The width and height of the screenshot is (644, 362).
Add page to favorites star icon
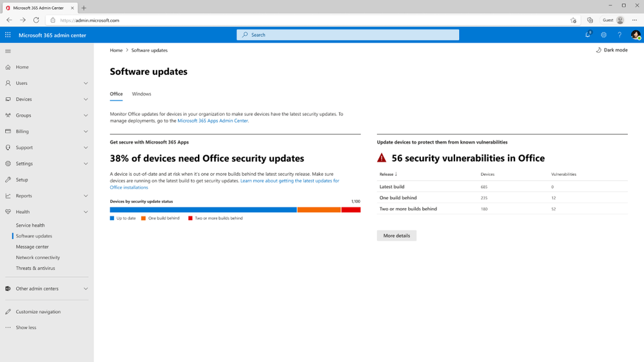coord(573,20)
